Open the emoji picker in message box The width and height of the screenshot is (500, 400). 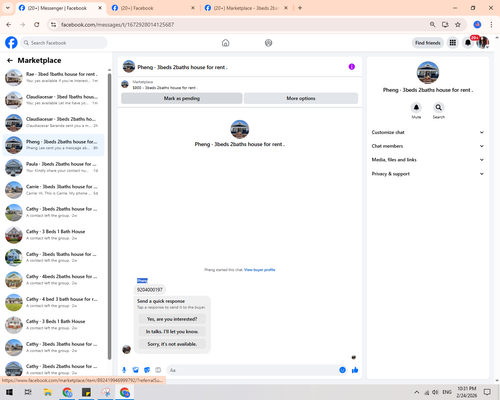click(342, 370)
